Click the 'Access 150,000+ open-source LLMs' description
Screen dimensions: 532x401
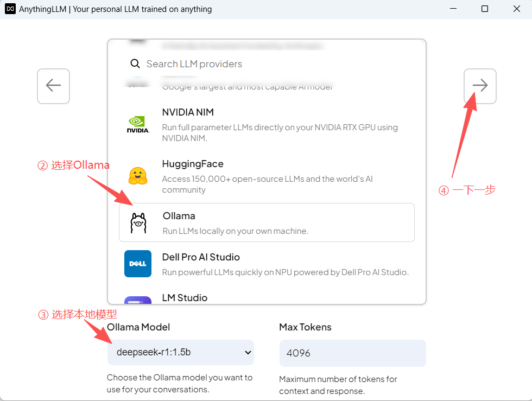267,184
